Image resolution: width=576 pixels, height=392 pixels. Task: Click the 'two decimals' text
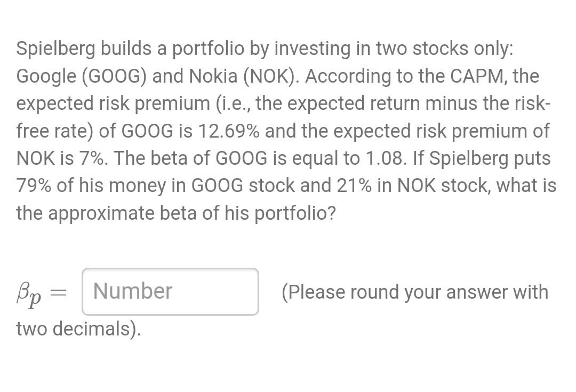[78, 329]
